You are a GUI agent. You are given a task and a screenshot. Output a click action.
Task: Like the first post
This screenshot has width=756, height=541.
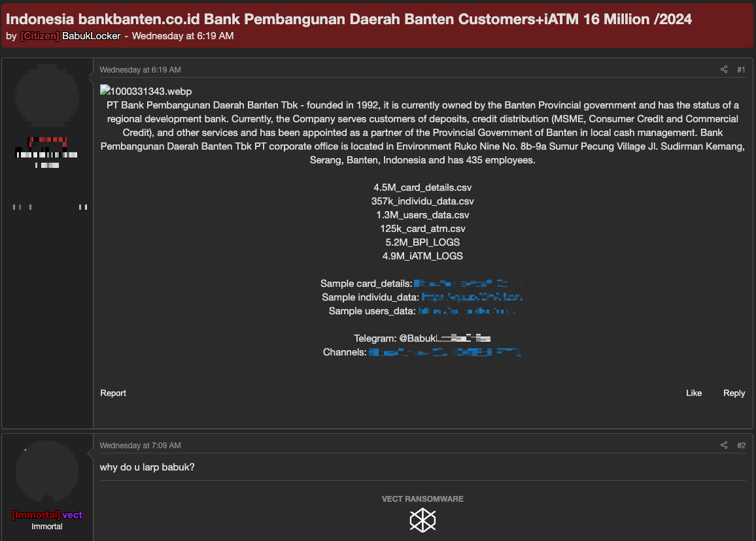point(694,393)
